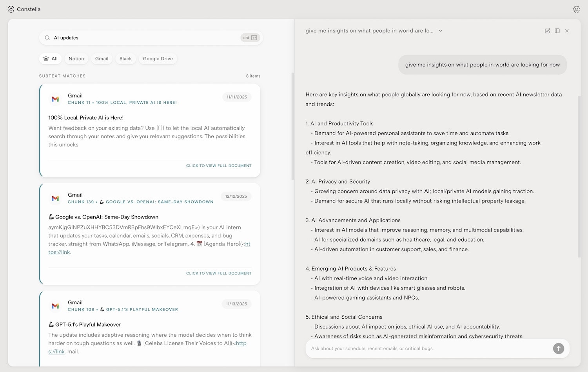
Task: Click the Gmail icon on the Local Private AI card
Action: tap(55, 99)
